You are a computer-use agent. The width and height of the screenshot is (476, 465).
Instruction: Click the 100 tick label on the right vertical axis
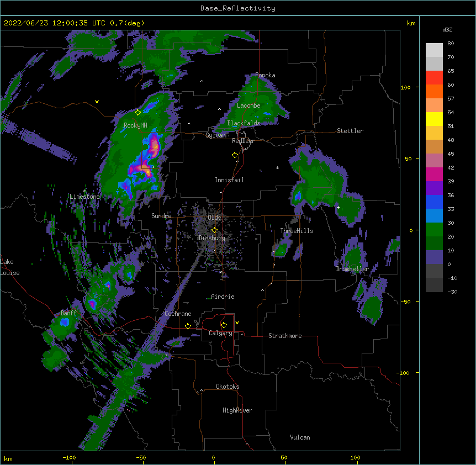405,87
